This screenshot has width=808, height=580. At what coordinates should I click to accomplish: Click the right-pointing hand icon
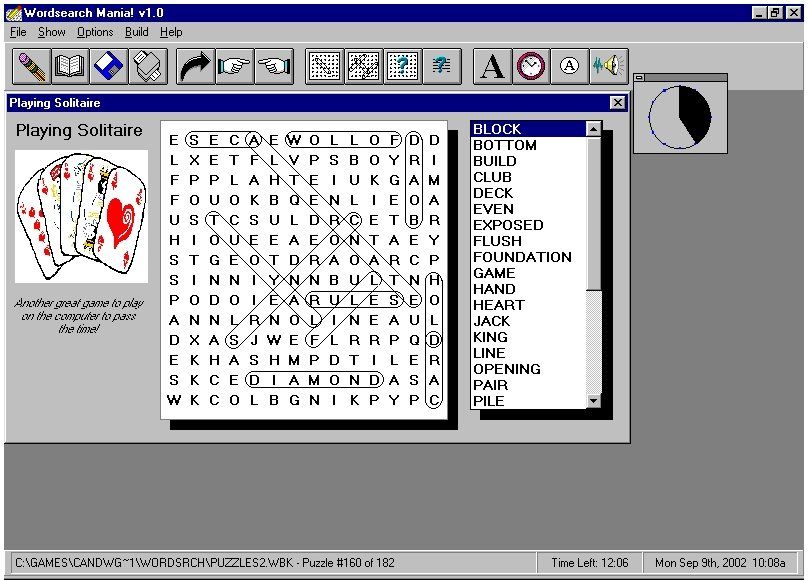(235, 66)
